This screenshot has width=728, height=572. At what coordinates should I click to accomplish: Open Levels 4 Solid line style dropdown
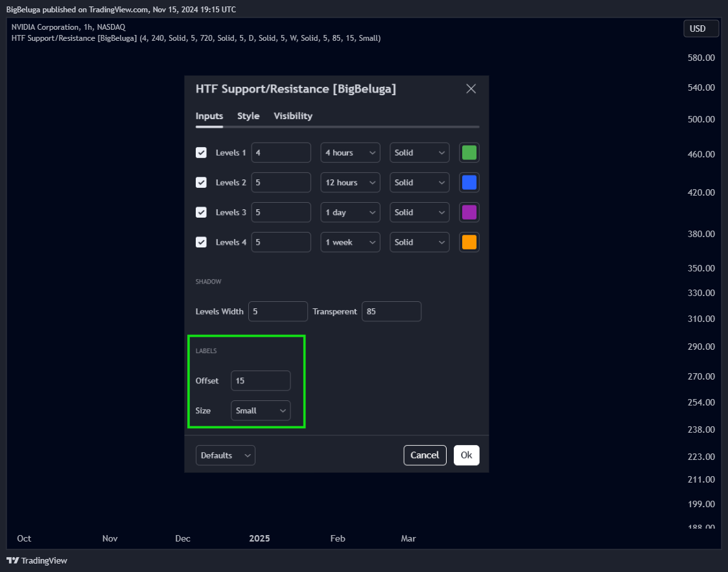point(419,242)
